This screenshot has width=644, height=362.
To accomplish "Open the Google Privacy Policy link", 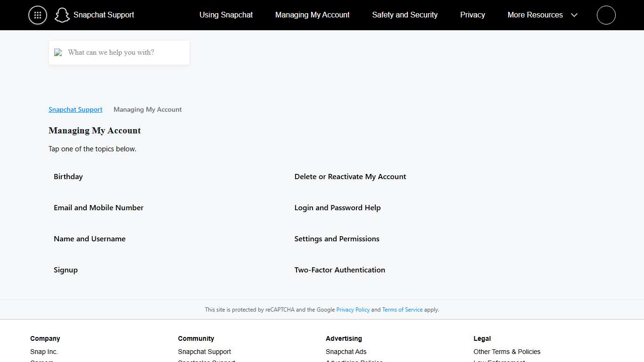I will [x=353, y=310].
